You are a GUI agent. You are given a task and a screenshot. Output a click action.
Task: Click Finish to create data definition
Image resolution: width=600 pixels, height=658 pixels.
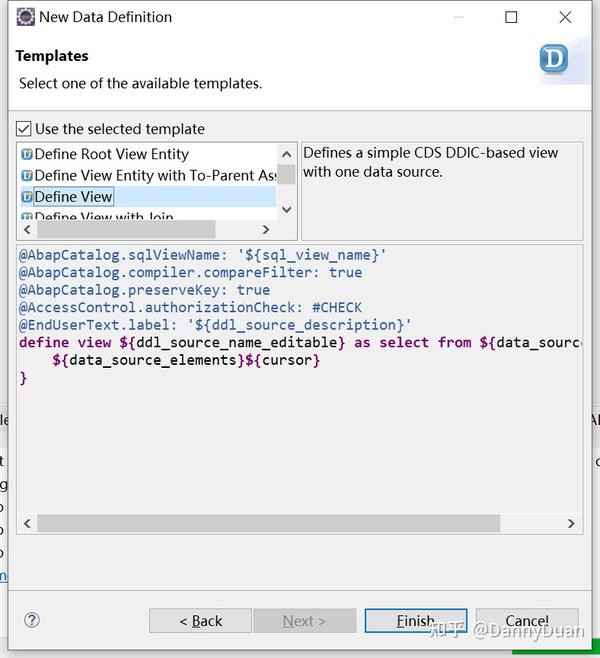(x=416, y=621)
